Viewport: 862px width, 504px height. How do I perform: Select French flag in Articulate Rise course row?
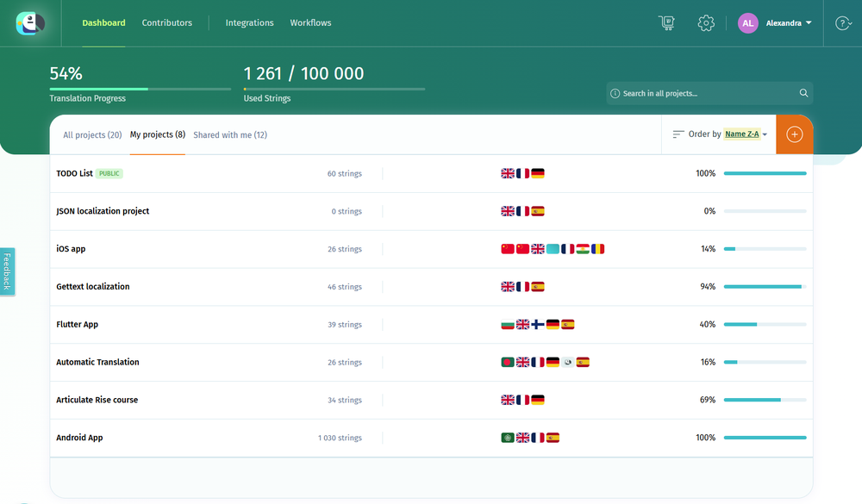click(x=523, y=400)
